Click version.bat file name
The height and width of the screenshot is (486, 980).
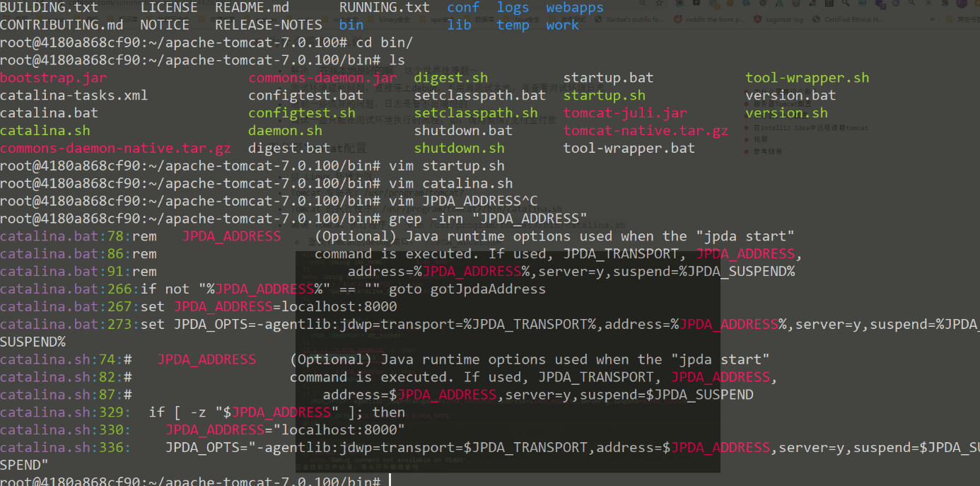[791, 96]
